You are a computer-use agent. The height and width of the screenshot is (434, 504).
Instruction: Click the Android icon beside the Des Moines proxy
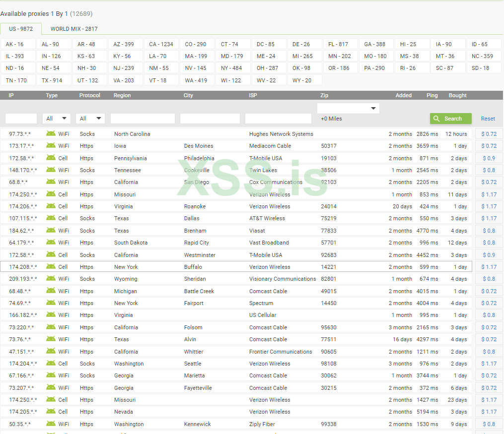pyautogui.click(x=51, y=146)
